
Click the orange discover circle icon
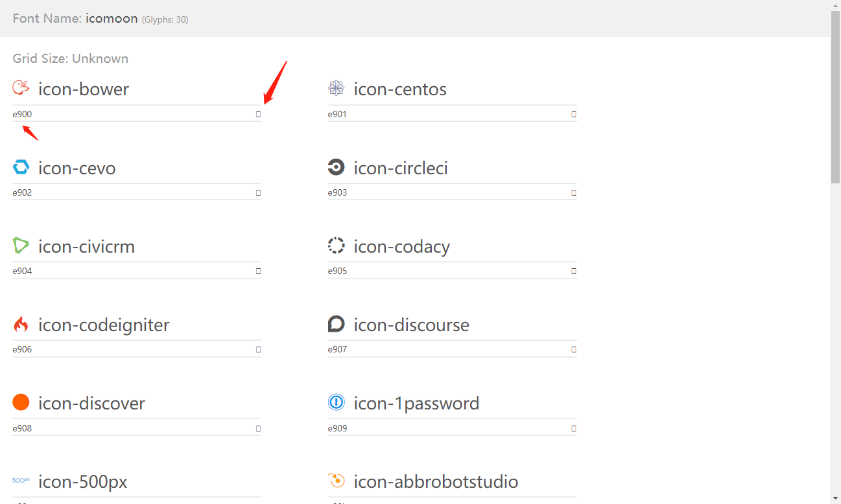21,402
